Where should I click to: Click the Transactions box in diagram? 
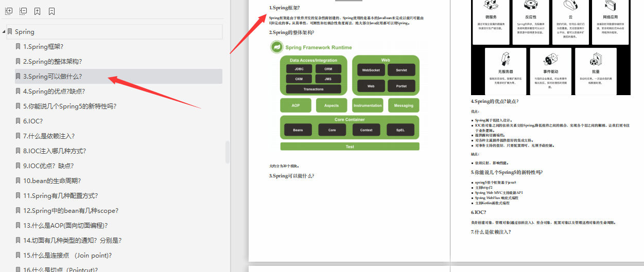[x=314, y=89]
